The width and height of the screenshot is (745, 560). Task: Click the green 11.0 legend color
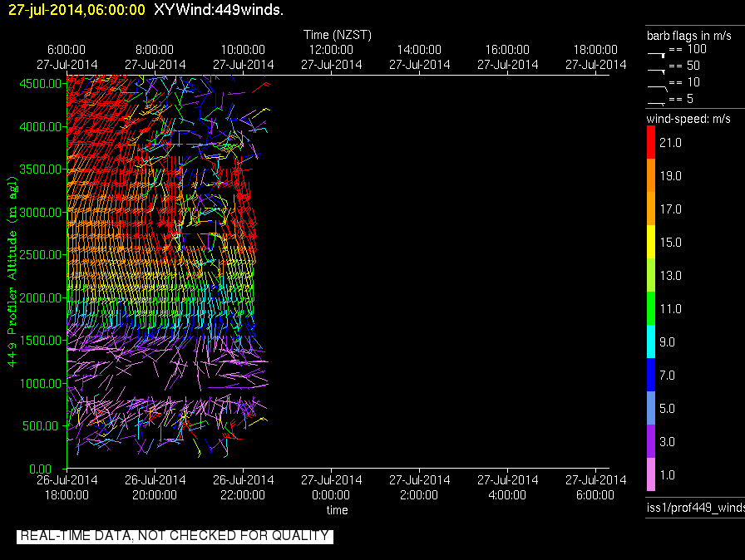click(x=651, y=309)
